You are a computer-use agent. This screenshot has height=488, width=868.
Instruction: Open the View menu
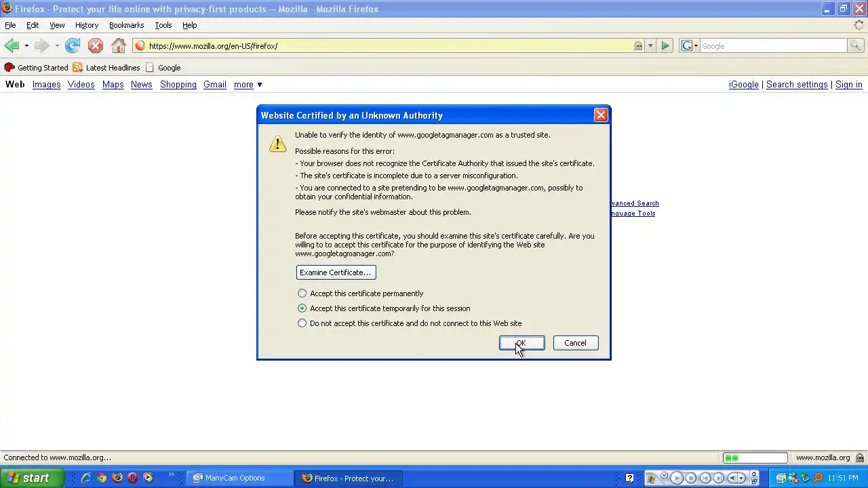click(57, 25)
